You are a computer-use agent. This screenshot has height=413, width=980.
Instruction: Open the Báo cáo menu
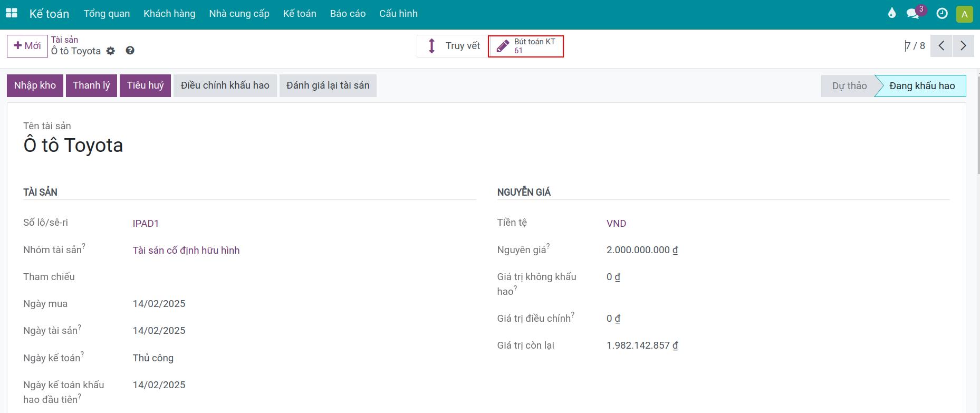[348, 14]
